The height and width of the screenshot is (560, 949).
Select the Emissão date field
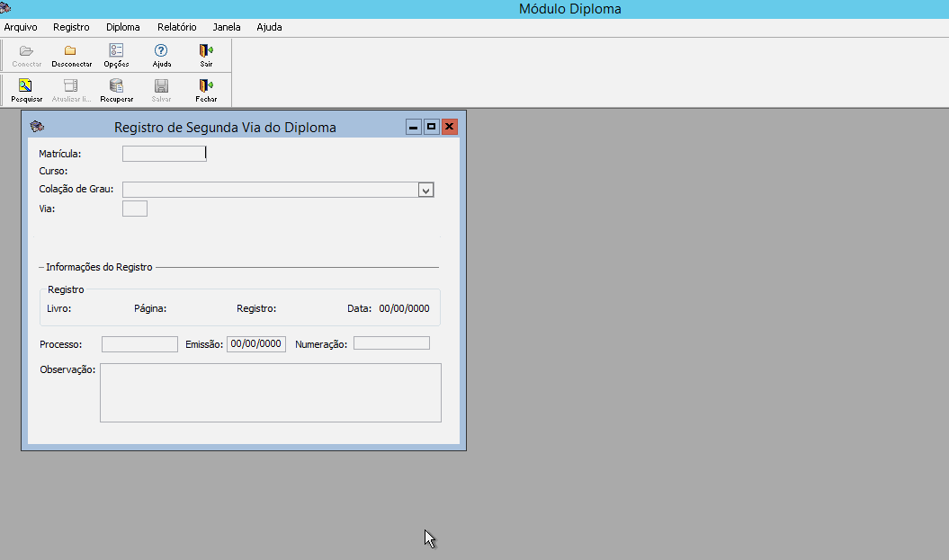click(x=256, y=344)
